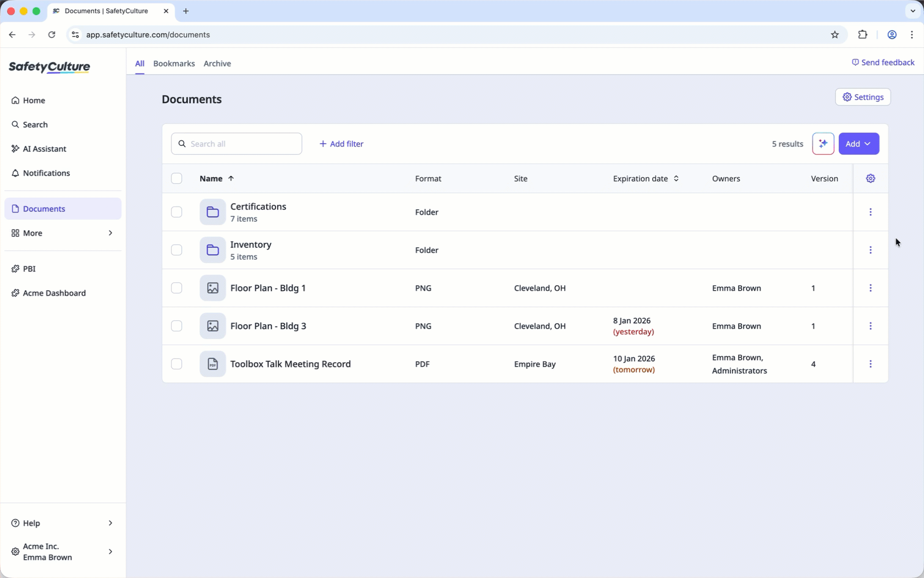
Task: Expand the More sidebar menu
Action: tap(63, 233)
